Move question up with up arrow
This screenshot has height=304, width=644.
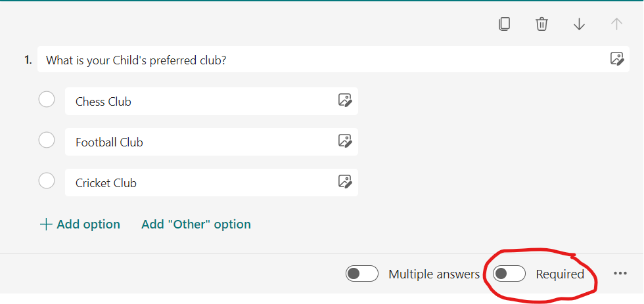[616, 24]
